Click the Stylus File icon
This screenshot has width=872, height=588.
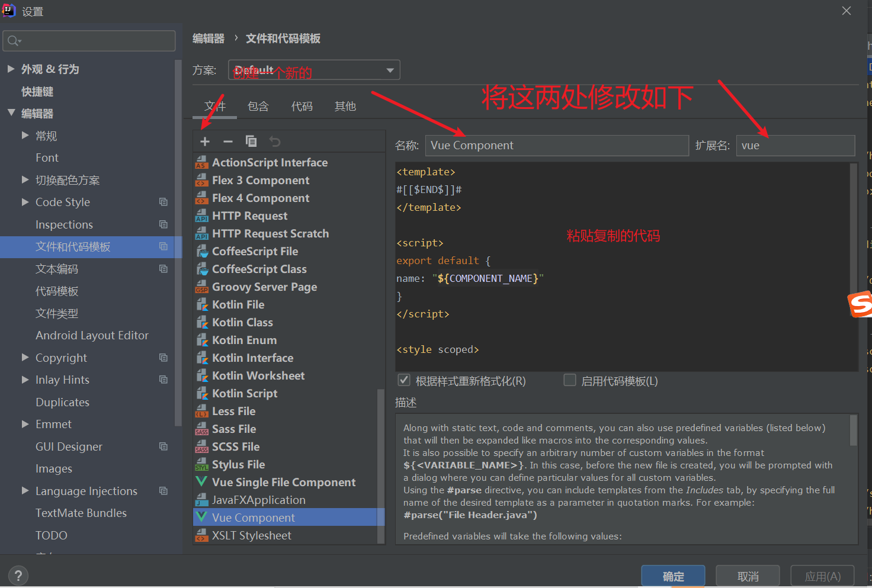coord(201,464)
